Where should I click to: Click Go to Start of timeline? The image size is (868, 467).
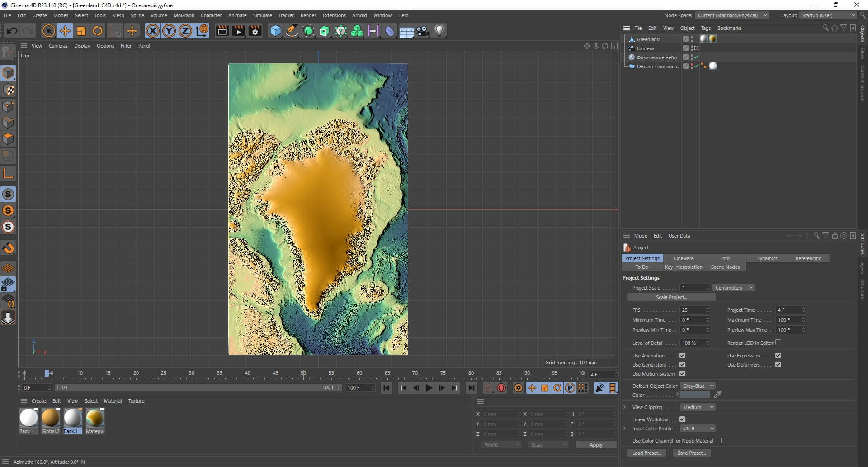(x=387, y=388)
